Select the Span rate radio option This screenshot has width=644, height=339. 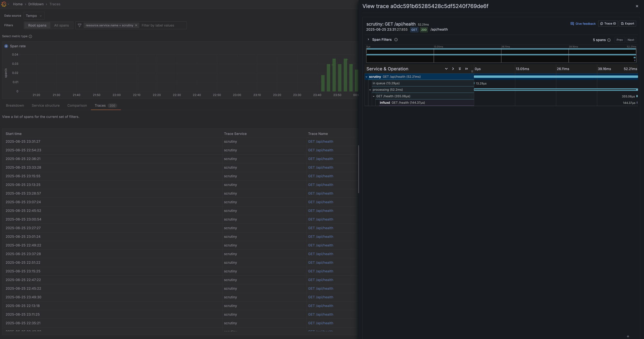tap(6, 46)
